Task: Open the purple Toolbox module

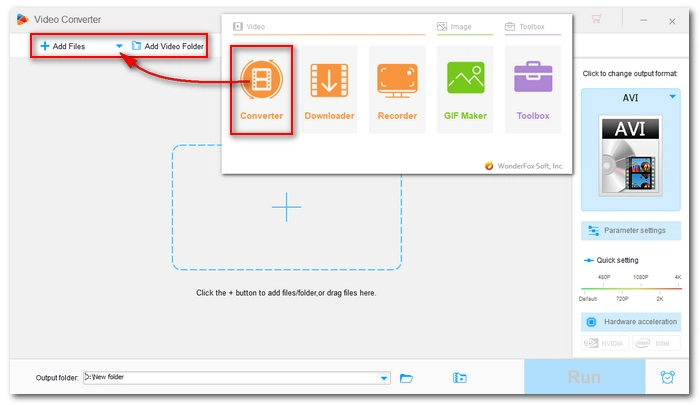Action: coord(533,90)
